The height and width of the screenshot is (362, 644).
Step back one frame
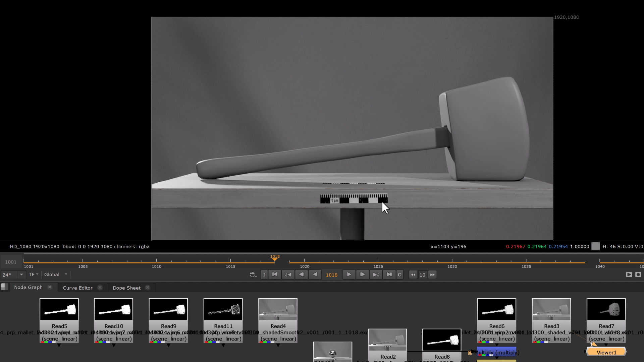point(302,275)
